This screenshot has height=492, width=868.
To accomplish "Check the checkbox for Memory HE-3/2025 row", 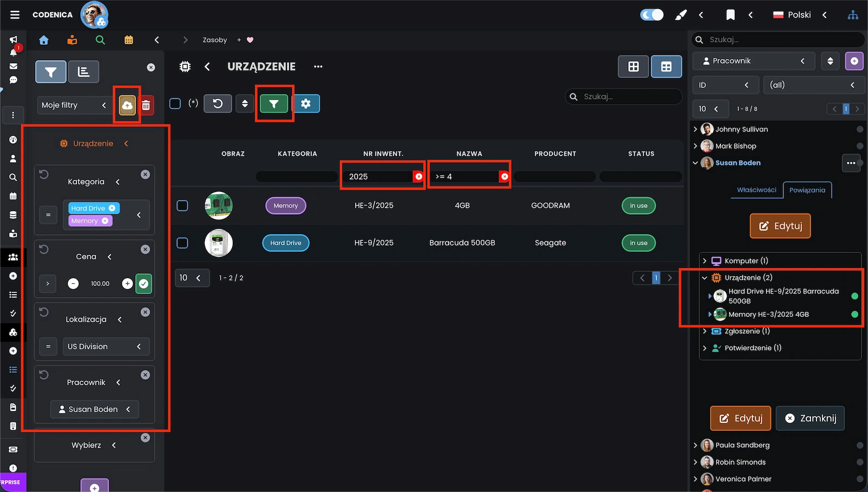I will [183, 206].
